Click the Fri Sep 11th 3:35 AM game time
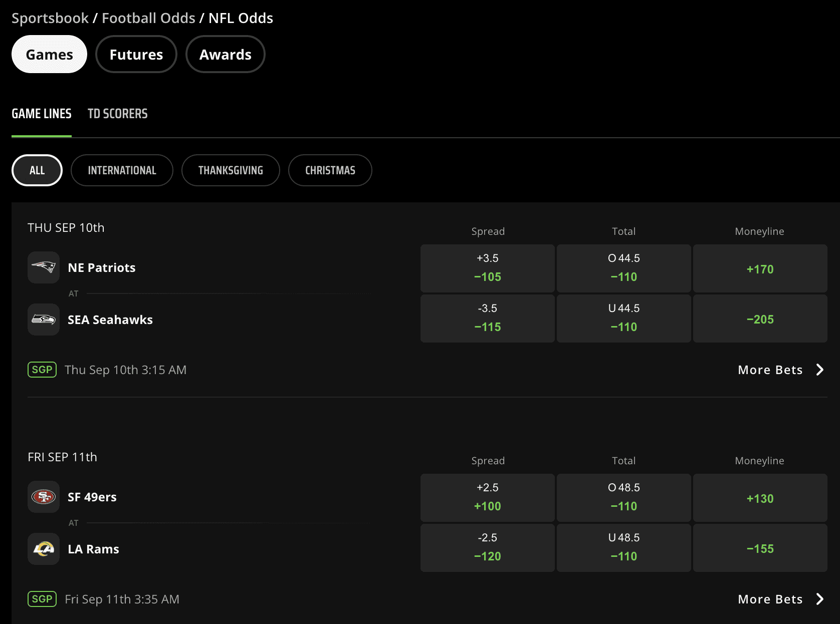 coord(122,599)
